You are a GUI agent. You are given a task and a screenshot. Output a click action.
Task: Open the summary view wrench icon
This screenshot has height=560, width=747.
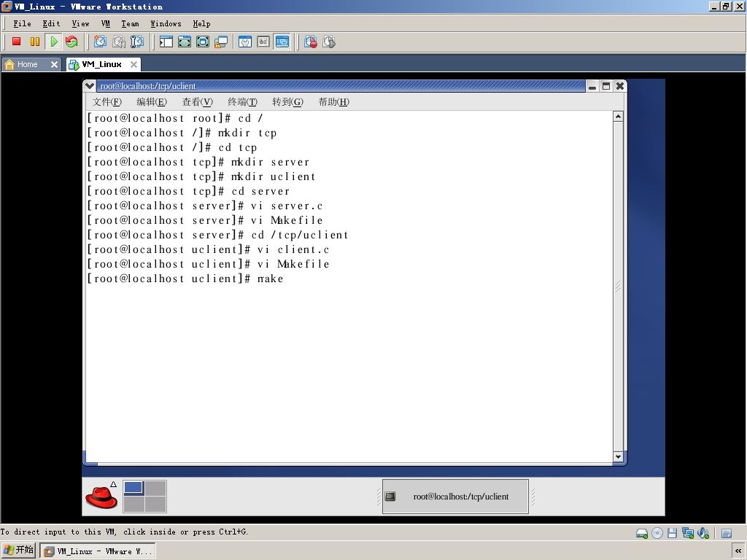pos(245,42)
